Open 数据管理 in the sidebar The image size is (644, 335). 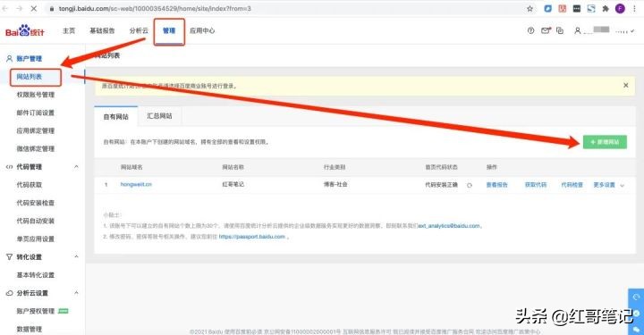click(30, 330)
